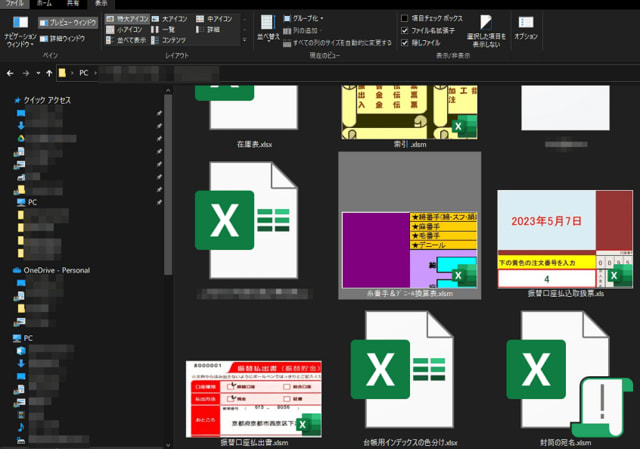640x449 pixels.
Task: Open the オプション button
Action: 526,28
